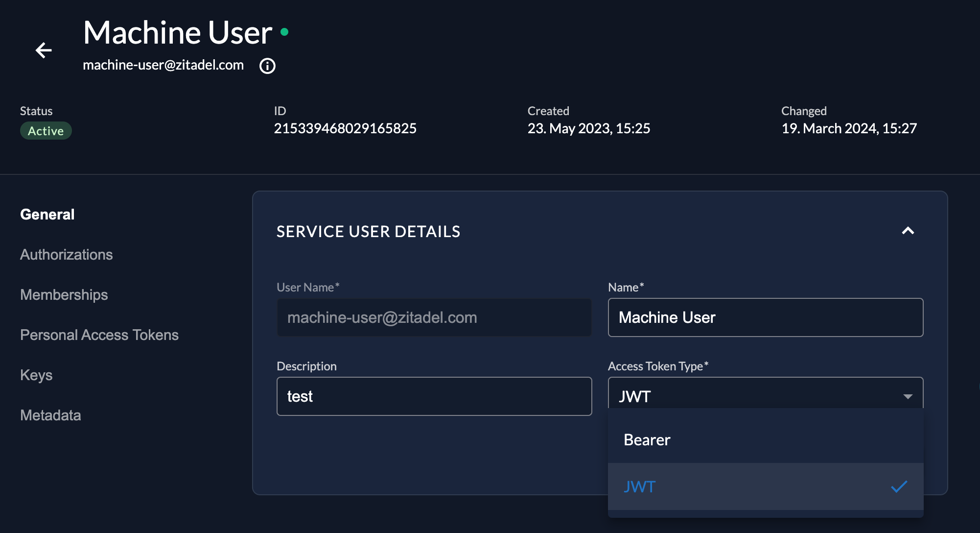
Task: Open the Access Token Type dropdown arrow
Action: pos(907,396)
